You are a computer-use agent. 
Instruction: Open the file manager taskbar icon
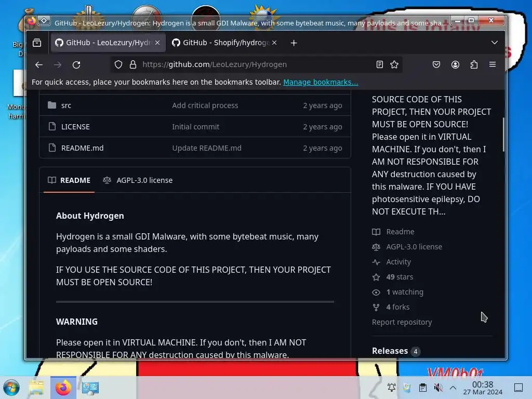(x=37, y=388)
